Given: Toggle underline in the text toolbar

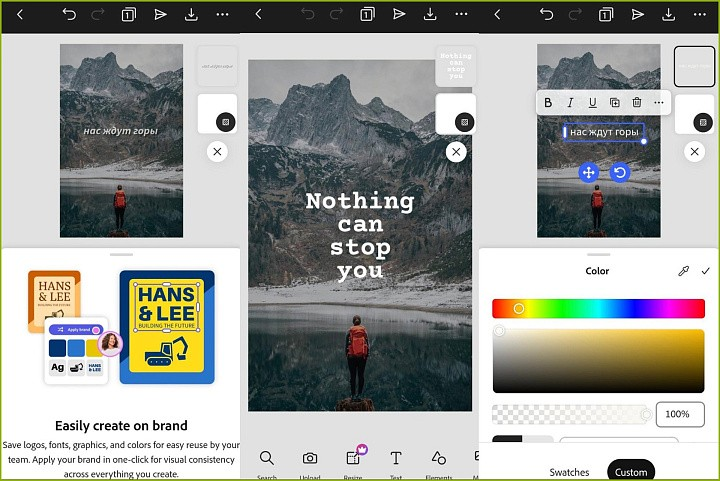Looking at the screenshot, I should [592, 102].
